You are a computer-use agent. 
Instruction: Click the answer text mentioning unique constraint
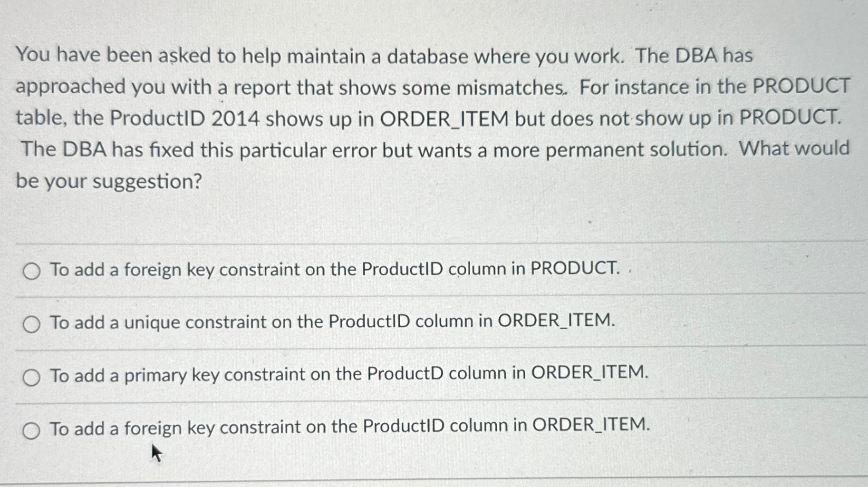tap(333, 323)
